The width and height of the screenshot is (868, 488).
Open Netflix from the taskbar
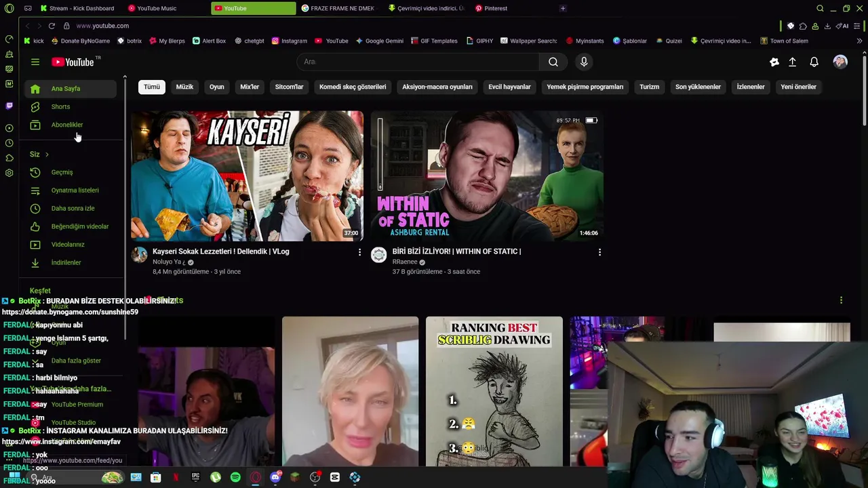(176, 477)
